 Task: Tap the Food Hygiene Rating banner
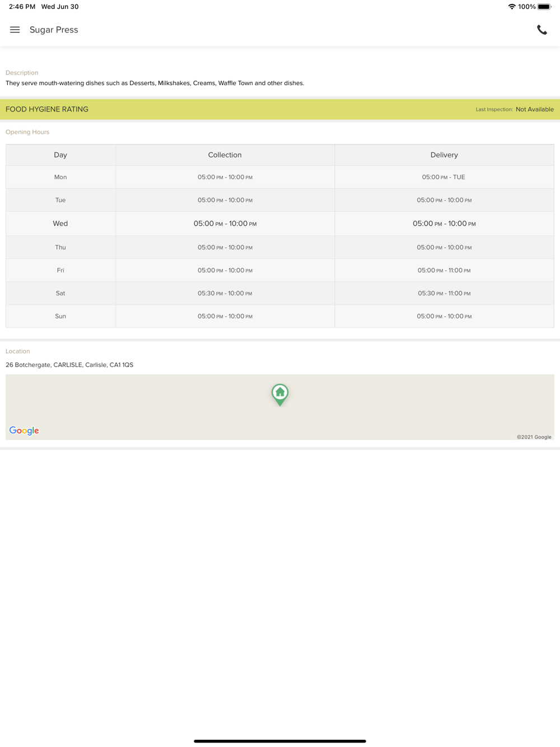[x=280, y=109]
